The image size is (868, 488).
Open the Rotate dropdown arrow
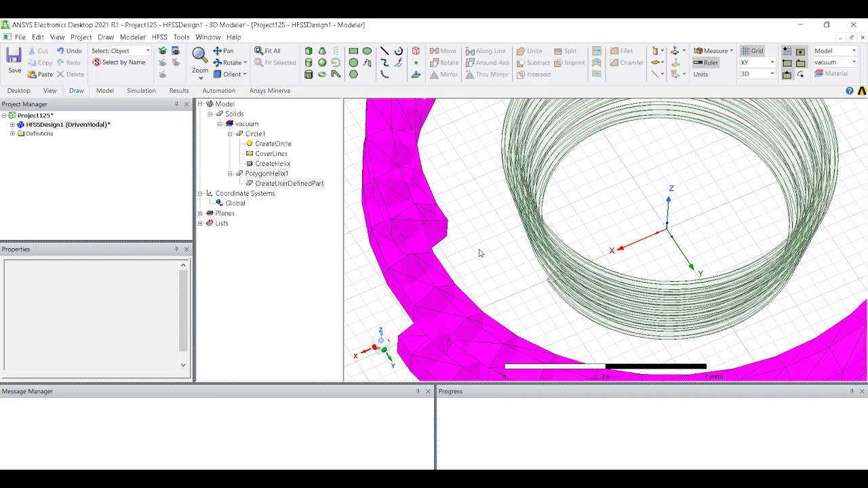pos(244,63)
